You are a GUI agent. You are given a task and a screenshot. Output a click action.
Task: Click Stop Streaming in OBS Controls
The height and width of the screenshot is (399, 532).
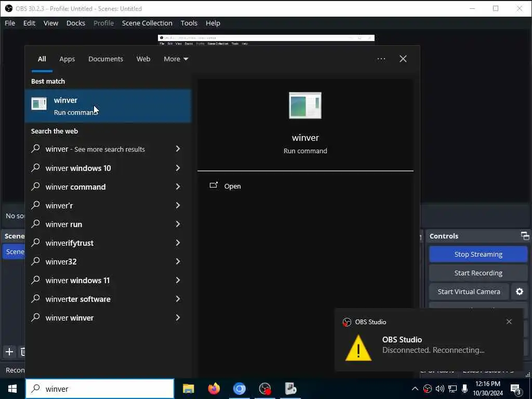coord(478,255)
